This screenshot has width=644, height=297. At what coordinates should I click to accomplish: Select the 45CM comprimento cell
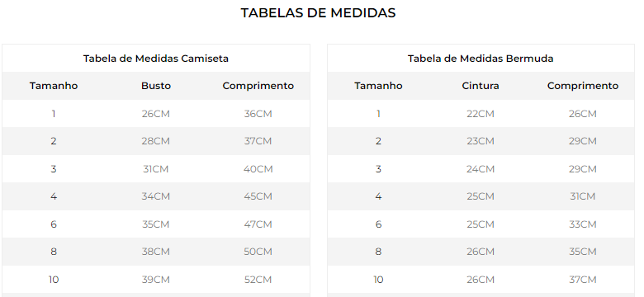click(x=258, y=196)
